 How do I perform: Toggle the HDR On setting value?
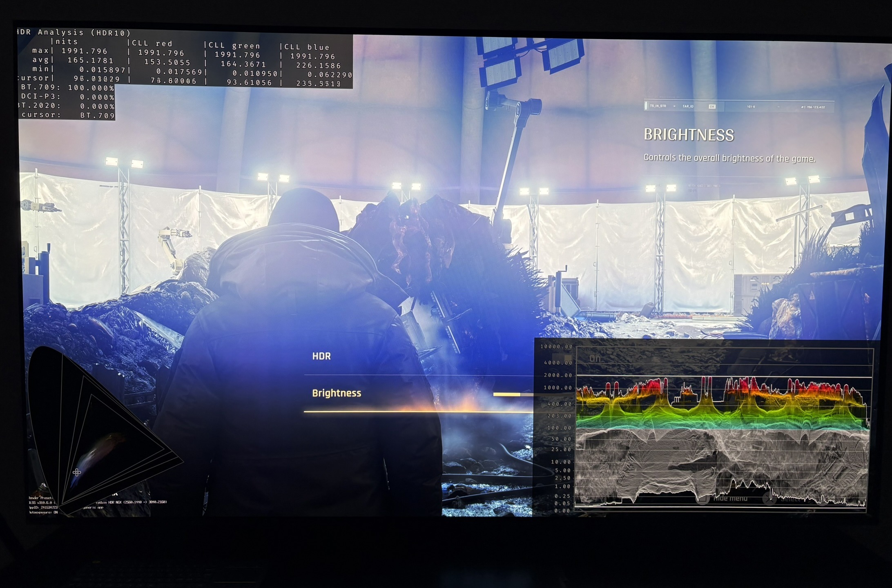(595, 359)
